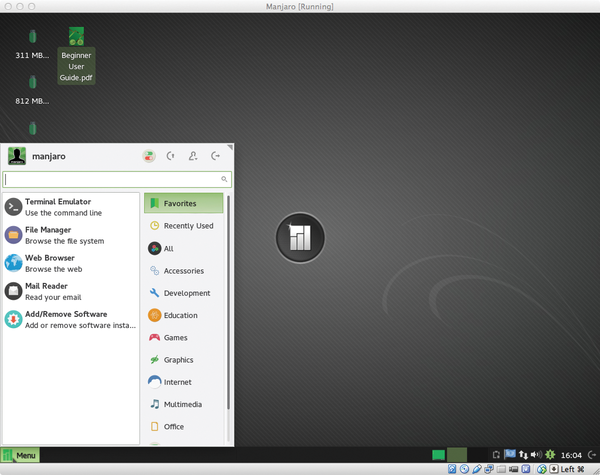Open the Multimedia category
Image resolution: width=600 pixels, height=475 pixels.
click(184, 404)
